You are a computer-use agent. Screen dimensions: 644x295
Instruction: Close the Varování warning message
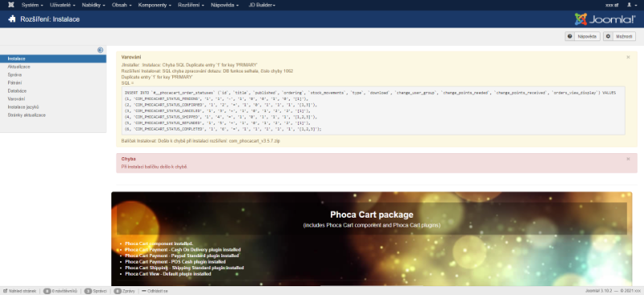click(x=628, y=57)
